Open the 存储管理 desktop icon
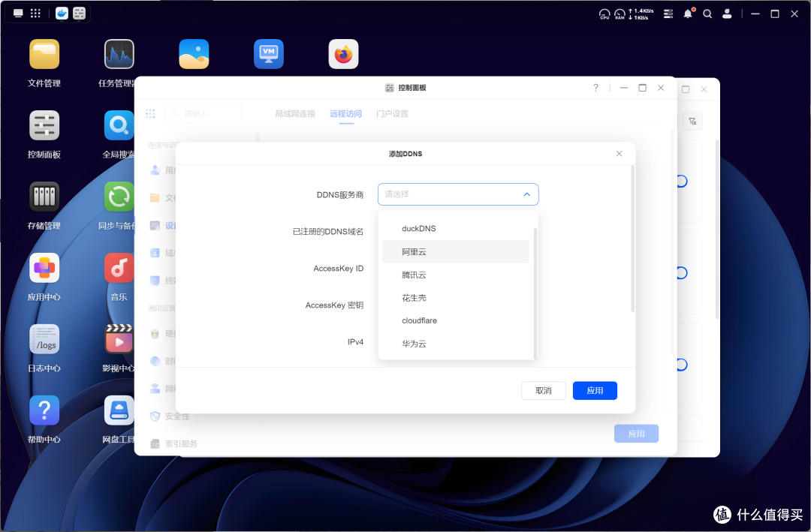This screenshot has height=532, width=811. coord(44,197)
